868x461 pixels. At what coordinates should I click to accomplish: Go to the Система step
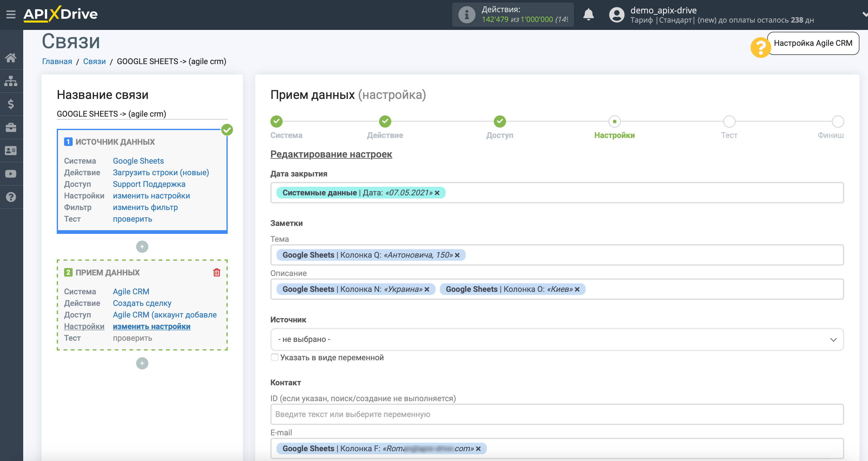[277, 121]
